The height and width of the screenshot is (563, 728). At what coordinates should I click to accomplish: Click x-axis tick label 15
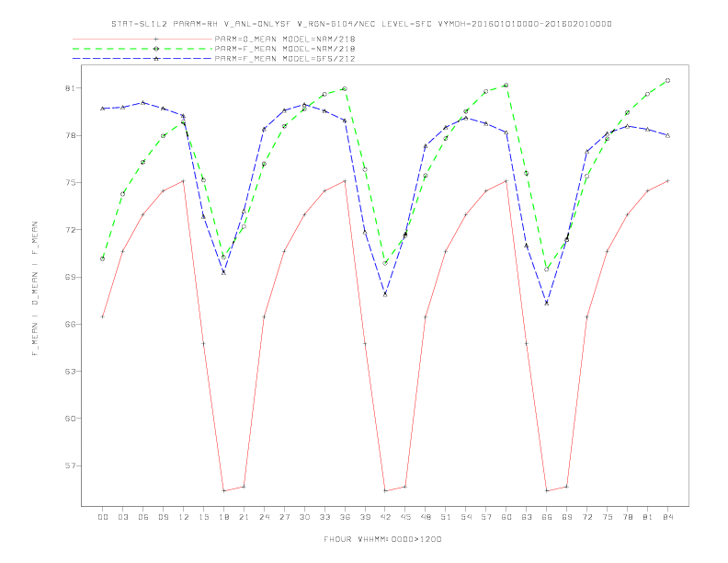[x=203, y=517]
